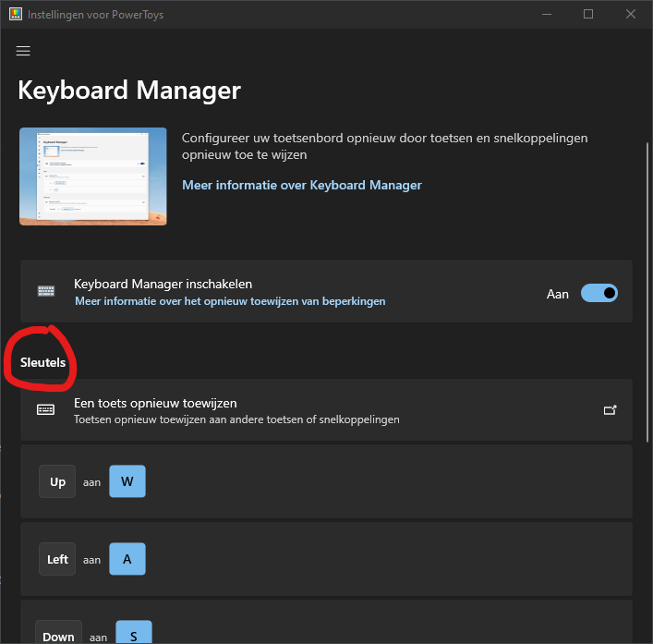Screen dimensions: 653x644
Task: Click the Sleutels section heading
Action: (x=42, y=362)
